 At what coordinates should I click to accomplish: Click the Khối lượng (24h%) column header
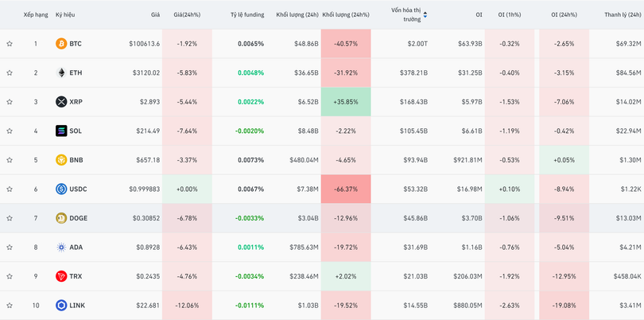click(346, 14)
